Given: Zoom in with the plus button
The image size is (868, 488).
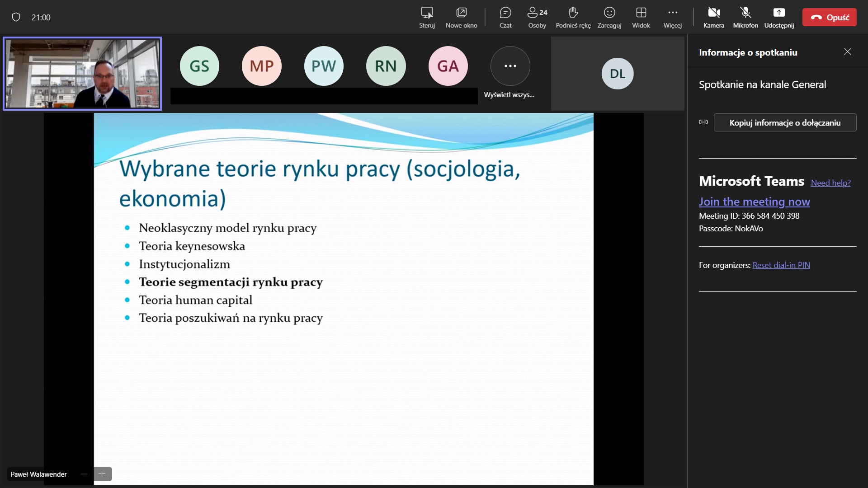Looking at the screenshot, I should [x=102, y=474].
